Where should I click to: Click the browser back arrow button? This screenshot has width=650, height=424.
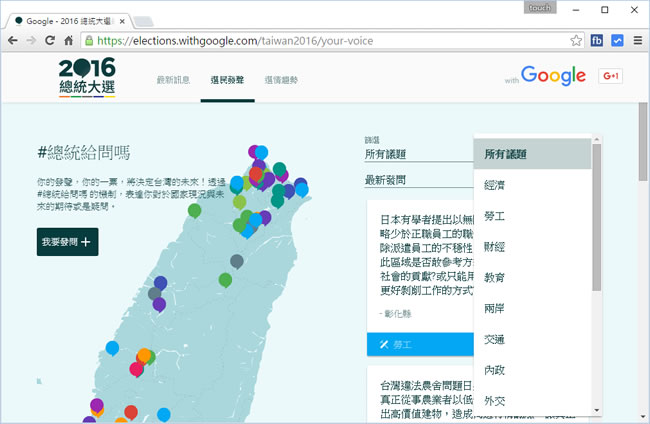point(12,41)
